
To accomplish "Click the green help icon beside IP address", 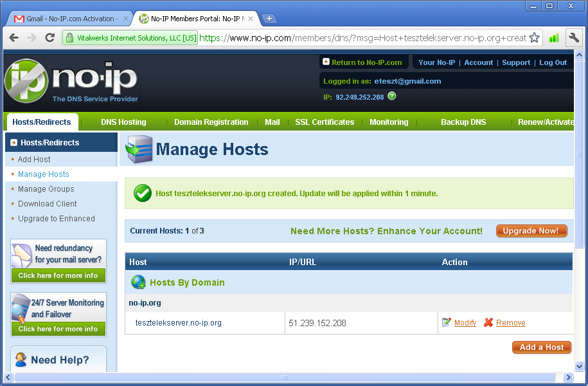I will 392,96.
